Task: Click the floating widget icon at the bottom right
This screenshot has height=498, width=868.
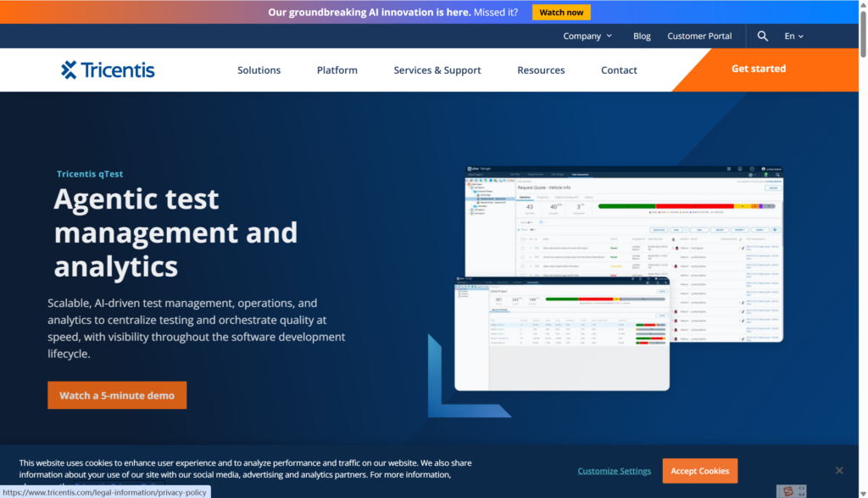Action: 791,491
